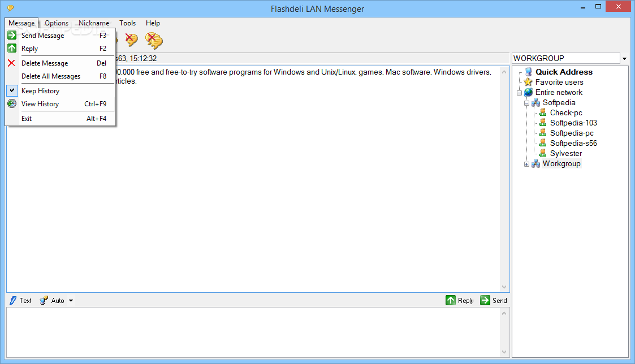
Task: Click the delete all messages toolbar icon
Action: click(x=154, y=40)
